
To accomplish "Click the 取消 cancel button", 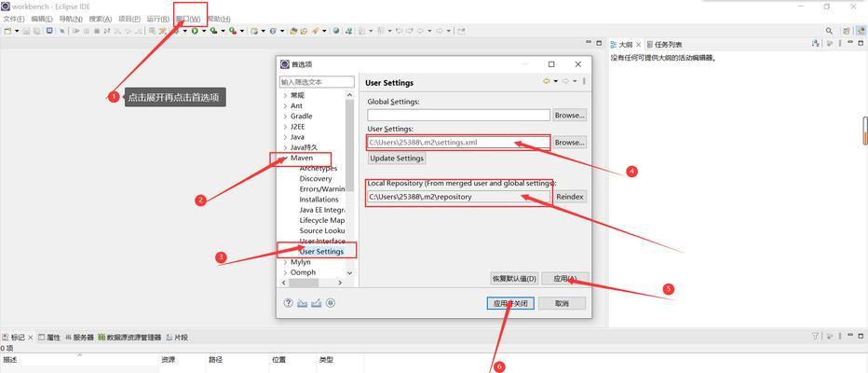I will click(x=562, y=304).
